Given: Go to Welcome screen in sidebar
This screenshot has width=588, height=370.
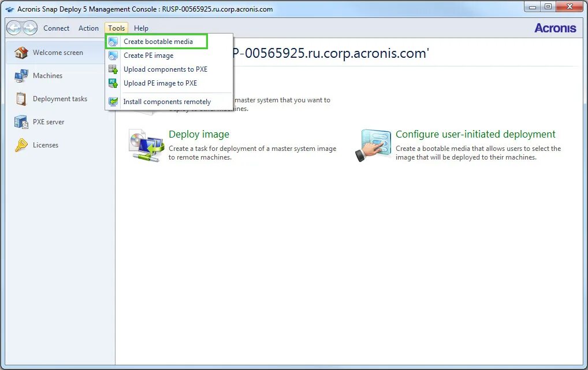Looking at the screenshot, I should pos(58,53).
